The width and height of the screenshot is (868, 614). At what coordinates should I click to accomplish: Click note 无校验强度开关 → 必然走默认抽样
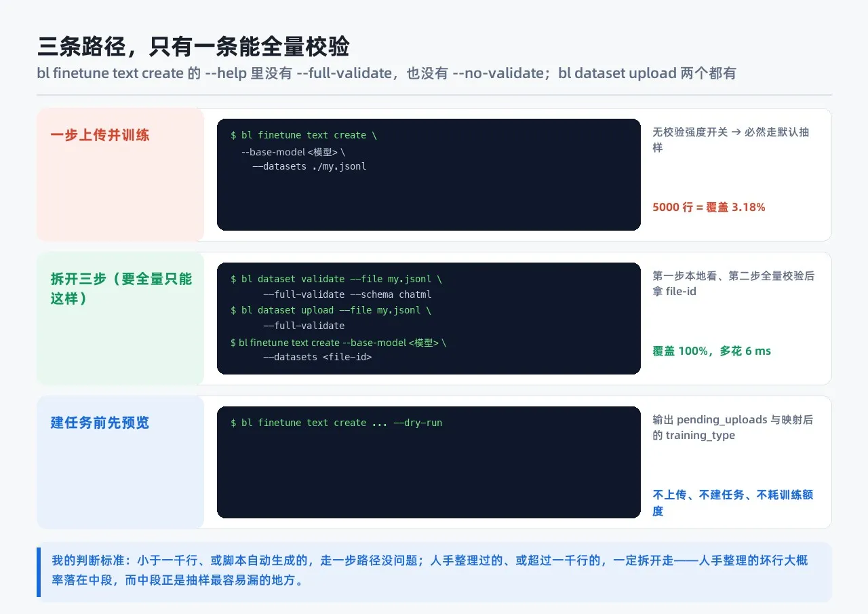(731, 139)
